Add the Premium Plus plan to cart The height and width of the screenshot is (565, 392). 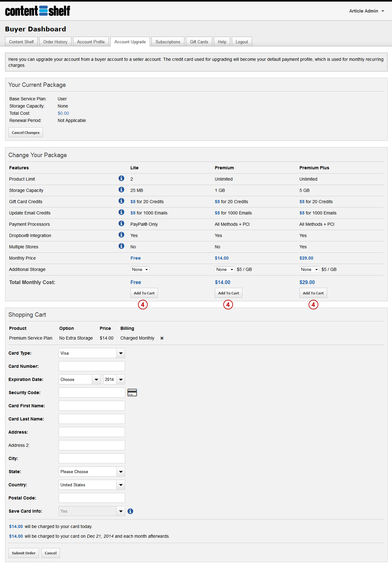313,293
